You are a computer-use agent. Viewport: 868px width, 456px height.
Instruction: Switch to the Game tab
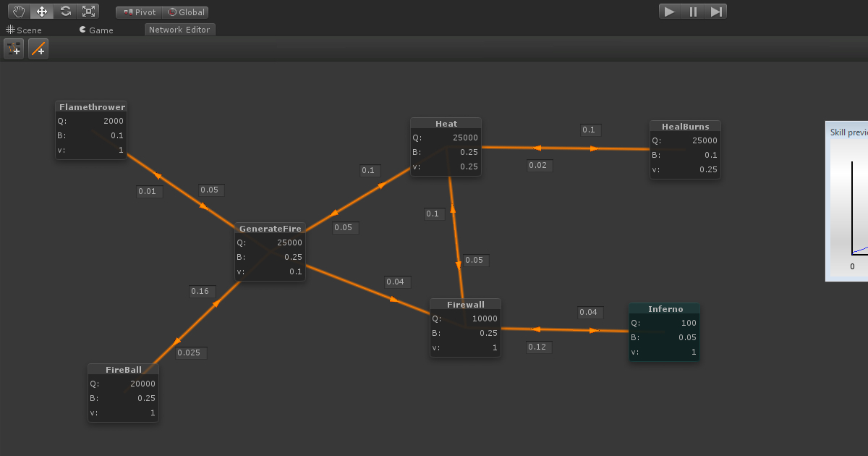(96, 30)
